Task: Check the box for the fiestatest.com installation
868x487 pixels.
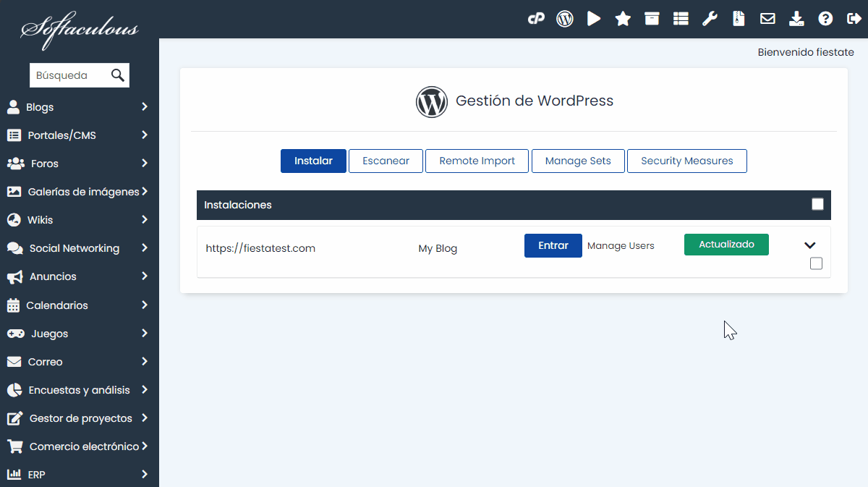Action: point(816,263)
